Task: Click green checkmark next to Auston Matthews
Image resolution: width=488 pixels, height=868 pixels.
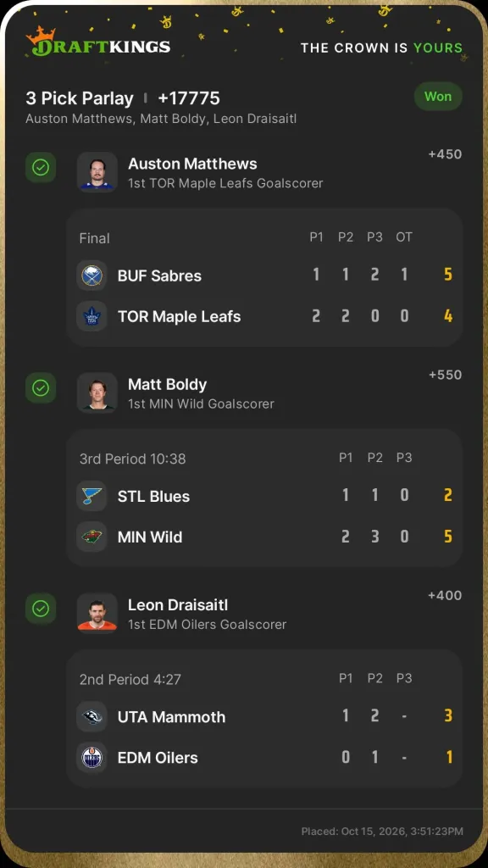Action: [x=41, y=167]
